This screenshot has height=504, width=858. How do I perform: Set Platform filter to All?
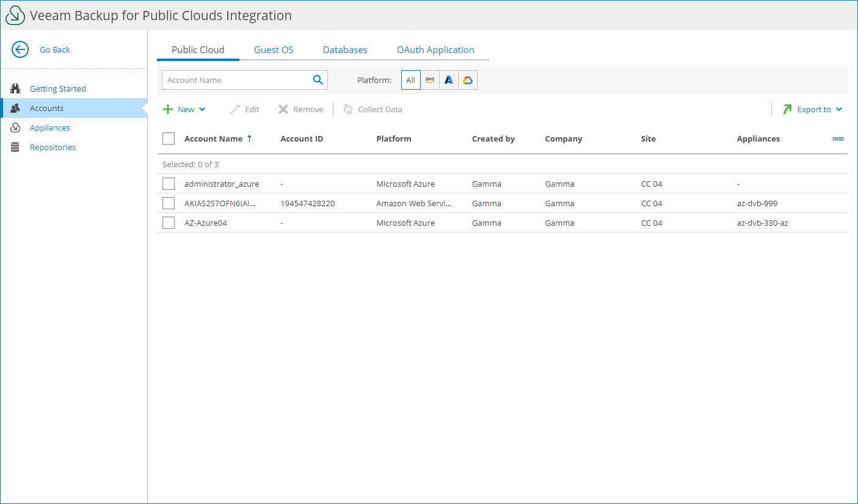[x=410, y=79]
